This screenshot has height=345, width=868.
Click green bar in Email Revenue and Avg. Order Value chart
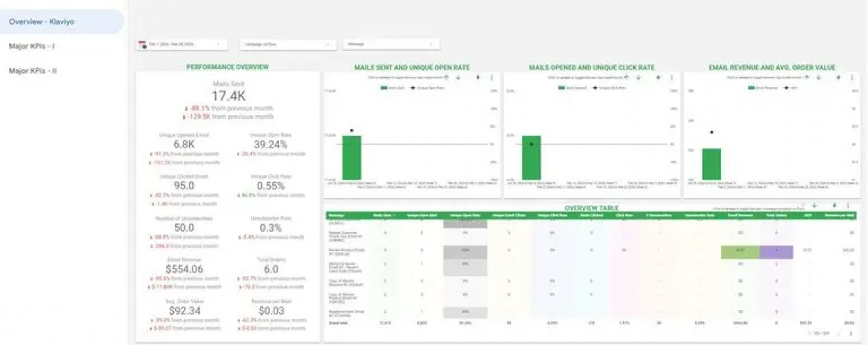click(711, 164)
